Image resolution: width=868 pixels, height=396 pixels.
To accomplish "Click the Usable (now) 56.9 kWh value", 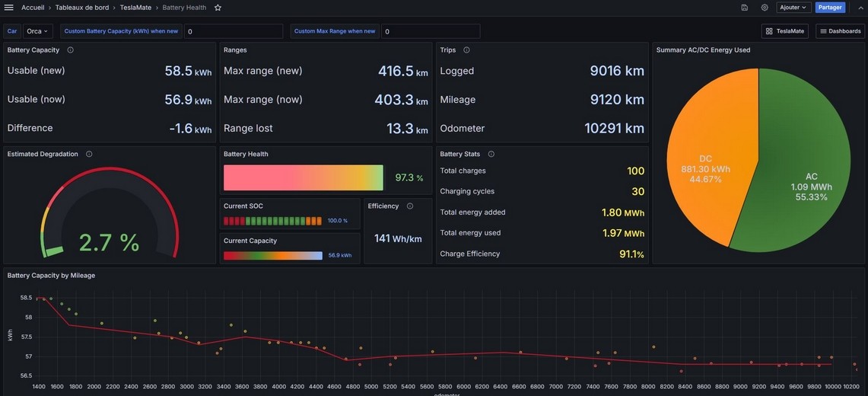I will pyautogui.click(x=188, y=100).
